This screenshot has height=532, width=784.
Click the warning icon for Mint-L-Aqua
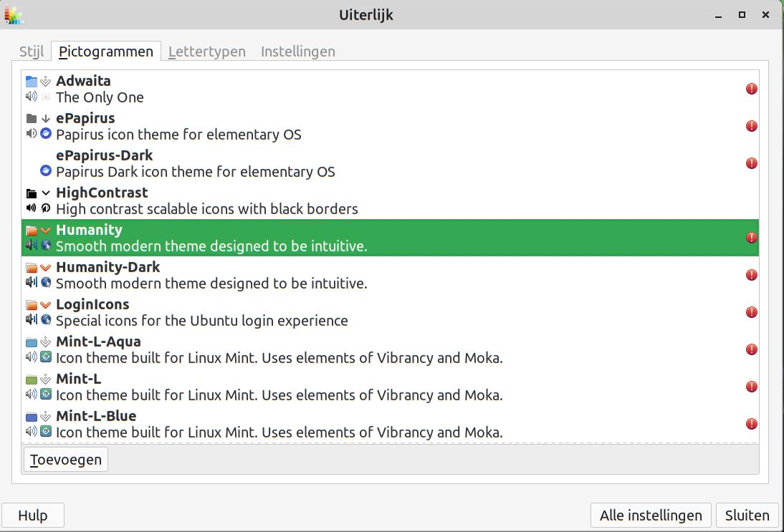coord(752,349)
